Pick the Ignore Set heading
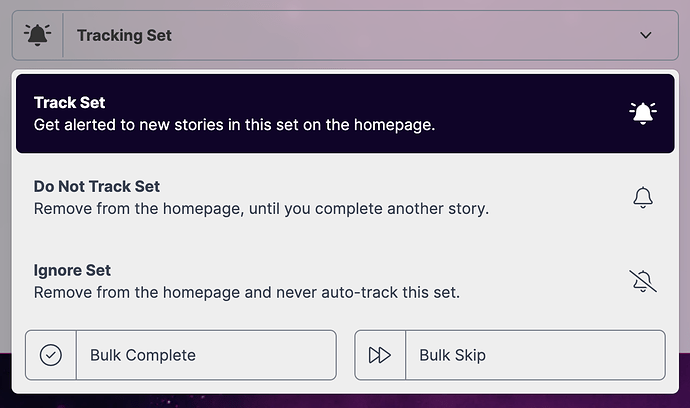Screen dimensions: 690x408 (72, 270)
